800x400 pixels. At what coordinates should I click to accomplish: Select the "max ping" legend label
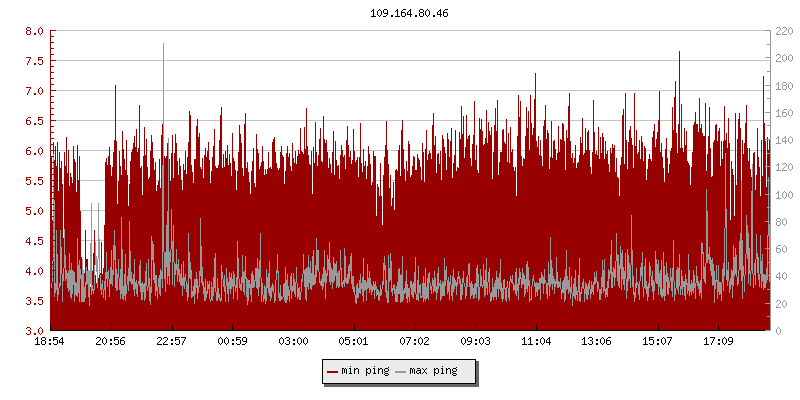pos(433,371)
